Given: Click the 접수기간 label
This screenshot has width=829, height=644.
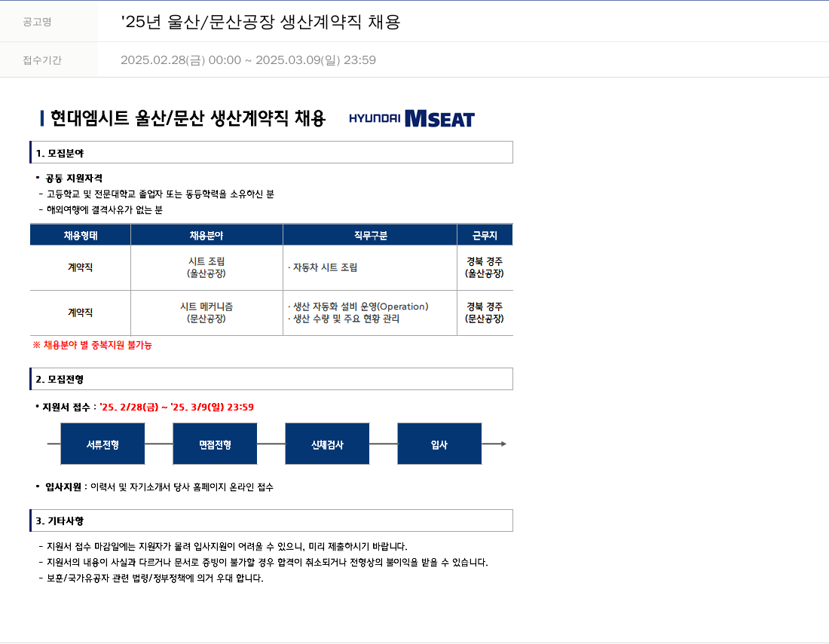Looking at the screenshot, I should pyautogui.click(x=41, y=60).
